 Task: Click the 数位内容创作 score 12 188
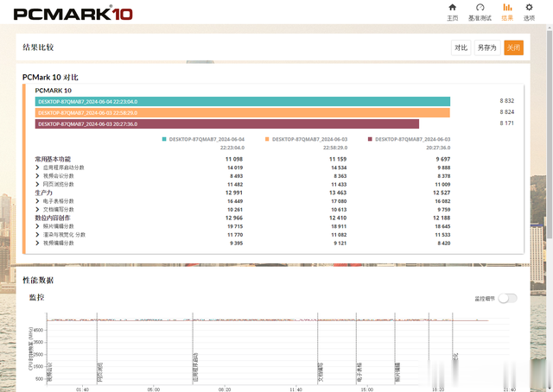[x=442, y=218]
